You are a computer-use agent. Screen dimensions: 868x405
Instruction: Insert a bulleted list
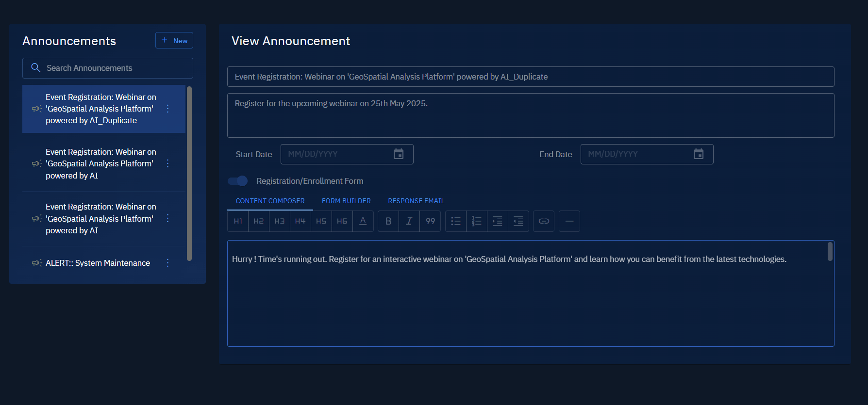(x=456, y=221)
